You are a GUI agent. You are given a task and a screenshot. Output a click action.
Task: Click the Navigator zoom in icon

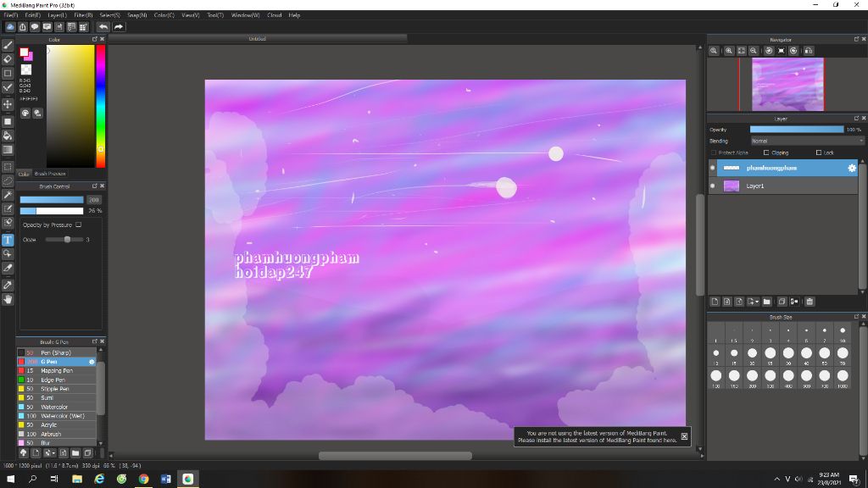tap(729, 50)
